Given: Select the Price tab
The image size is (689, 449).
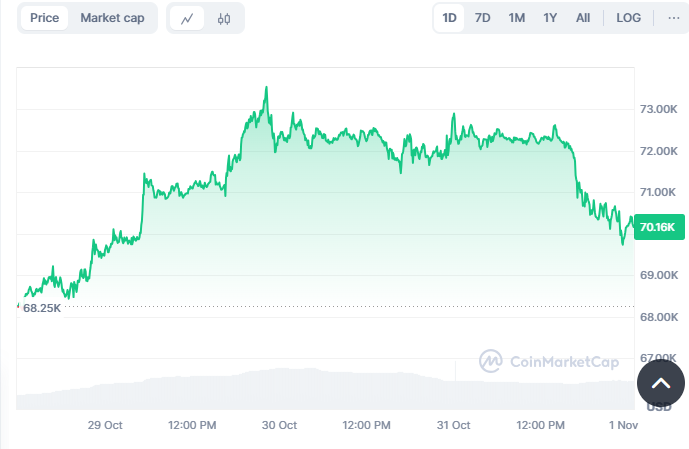Looking at the screenshot, I should pos(44,18).
